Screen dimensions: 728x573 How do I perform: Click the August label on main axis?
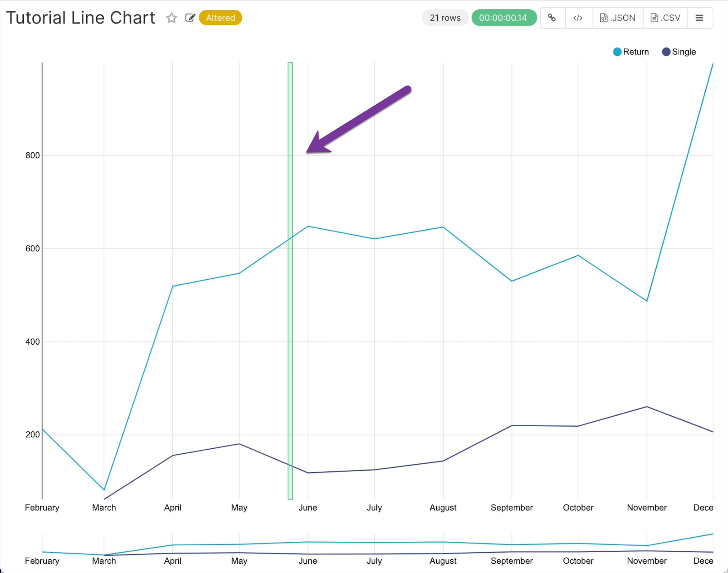443,507
